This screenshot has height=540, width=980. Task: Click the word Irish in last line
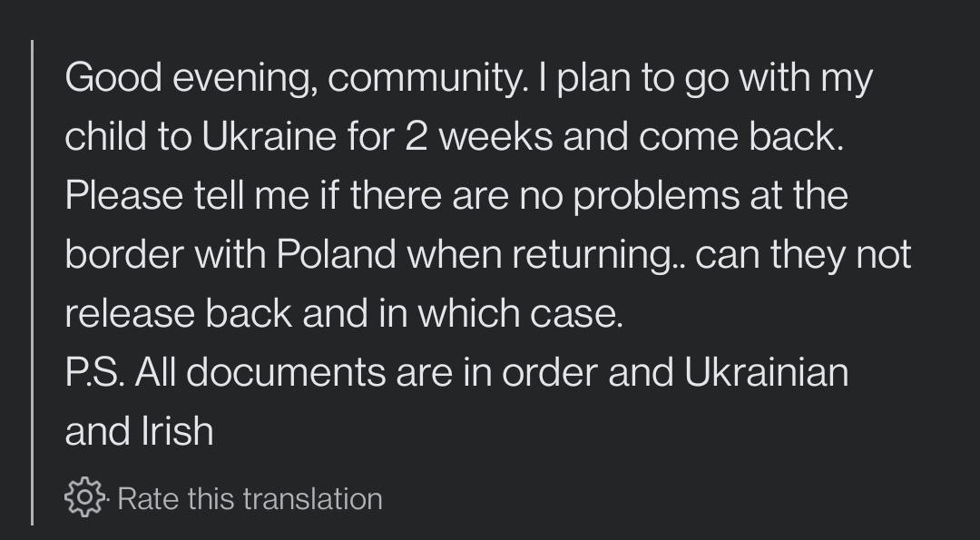[178, 431]
